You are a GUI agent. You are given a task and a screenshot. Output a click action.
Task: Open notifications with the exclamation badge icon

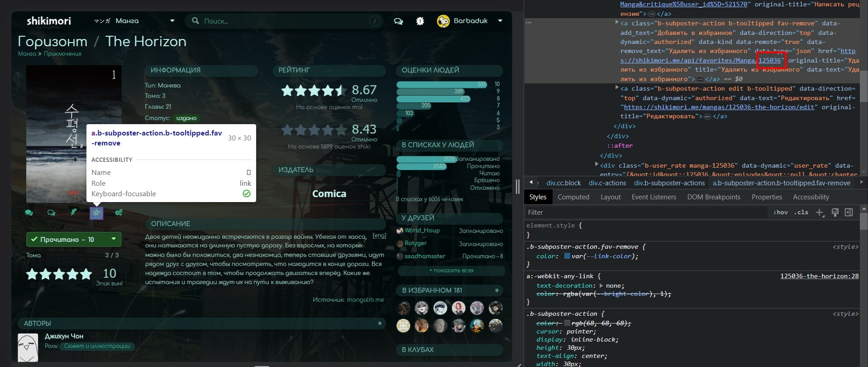point(420,21)
